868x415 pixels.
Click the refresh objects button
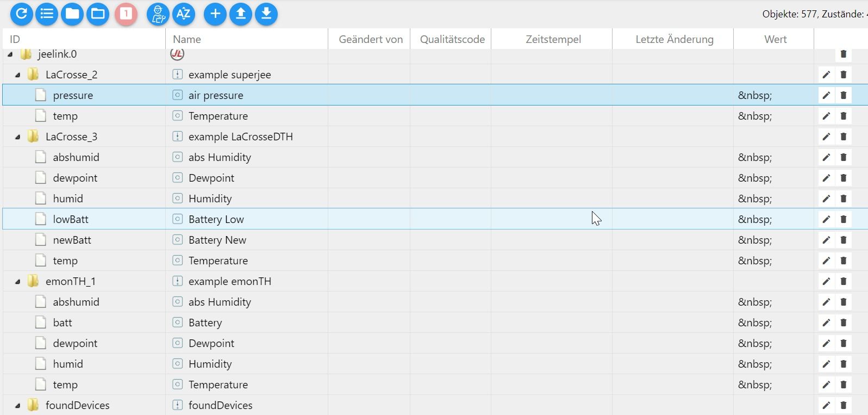point(21,14)
